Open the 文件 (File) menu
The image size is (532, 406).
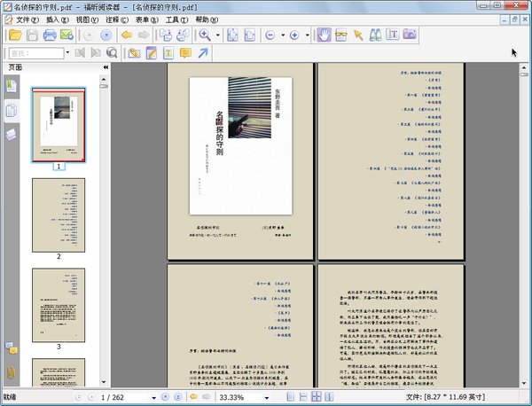[x=26, y=19]
